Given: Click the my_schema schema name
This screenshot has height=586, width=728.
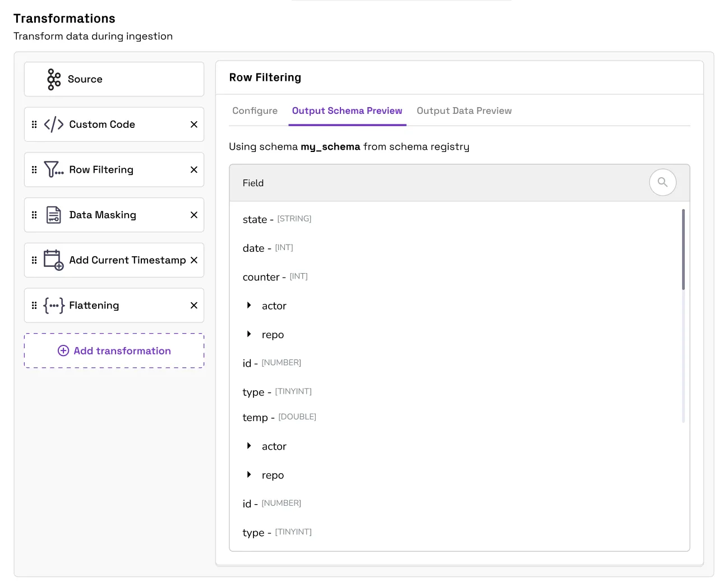Looking at the screenshot, I should point(330,147).
